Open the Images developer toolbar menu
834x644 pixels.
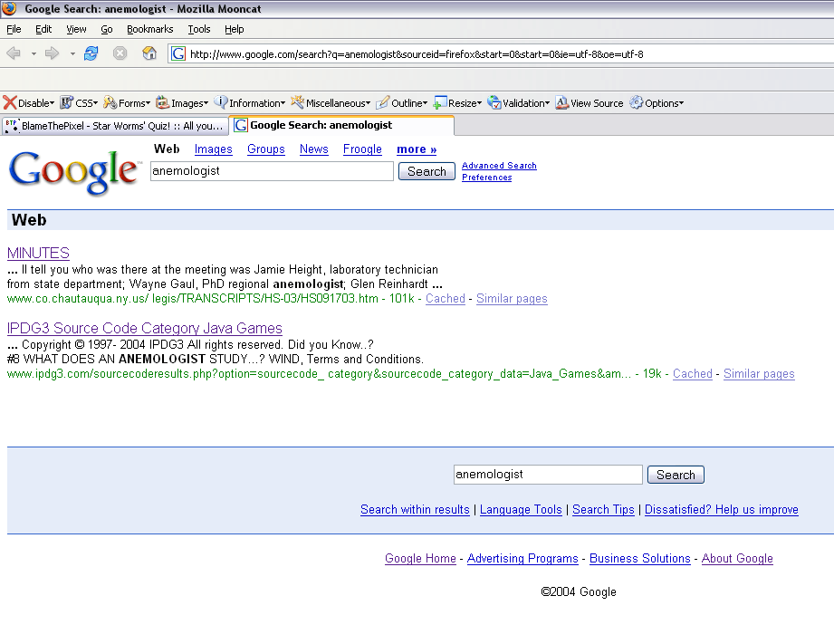point(182,102)
